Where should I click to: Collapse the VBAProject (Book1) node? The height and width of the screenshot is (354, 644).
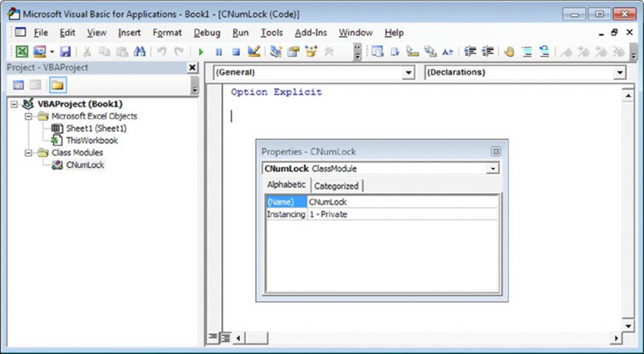point(14,104)
